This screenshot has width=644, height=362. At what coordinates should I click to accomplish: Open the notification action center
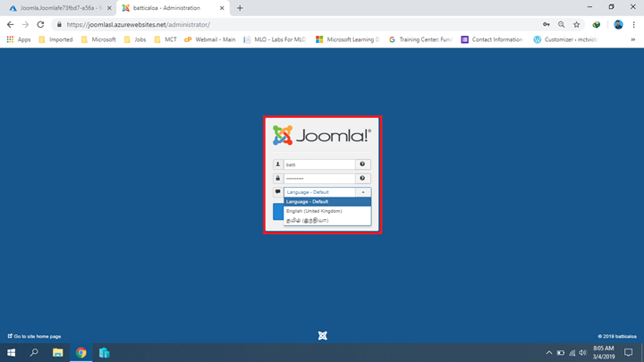click(629, 352)
